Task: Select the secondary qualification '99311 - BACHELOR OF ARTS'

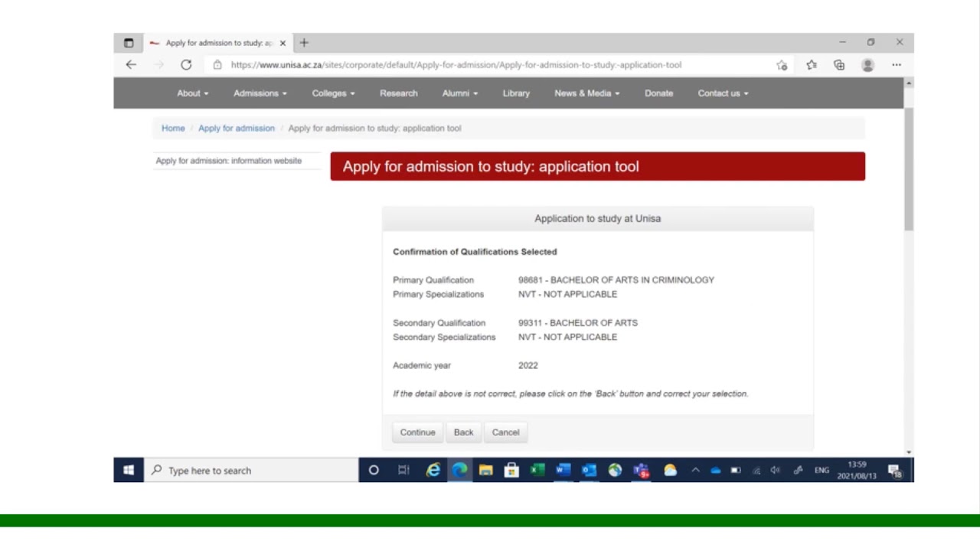Action: (x=578, y=323)
